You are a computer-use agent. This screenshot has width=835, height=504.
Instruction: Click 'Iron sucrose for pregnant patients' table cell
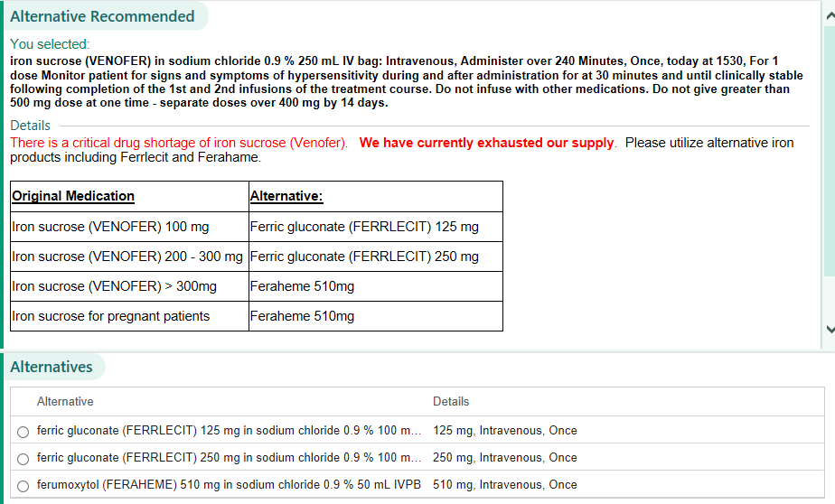(110, 316)
